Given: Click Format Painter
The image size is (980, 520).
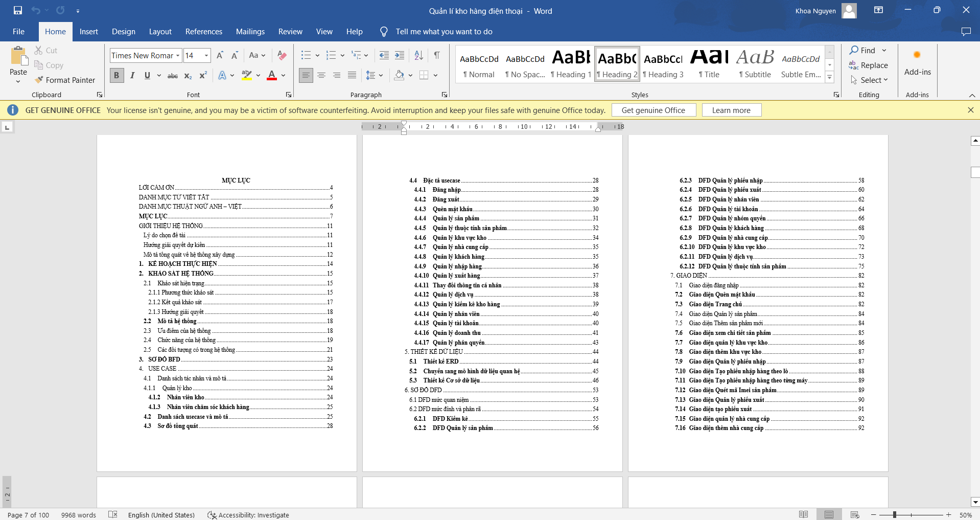Looking at the screenshot, I should [x=65, y=80].
